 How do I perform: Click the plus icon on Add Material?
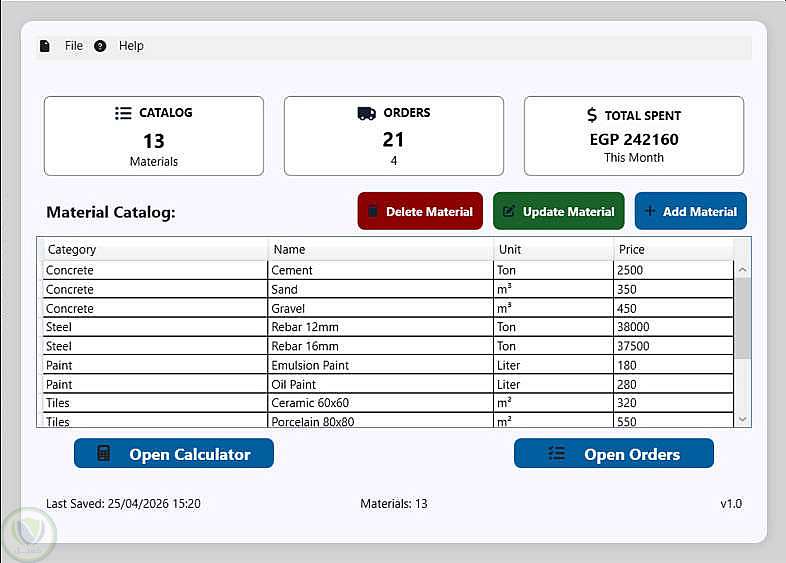pos(650,211)
